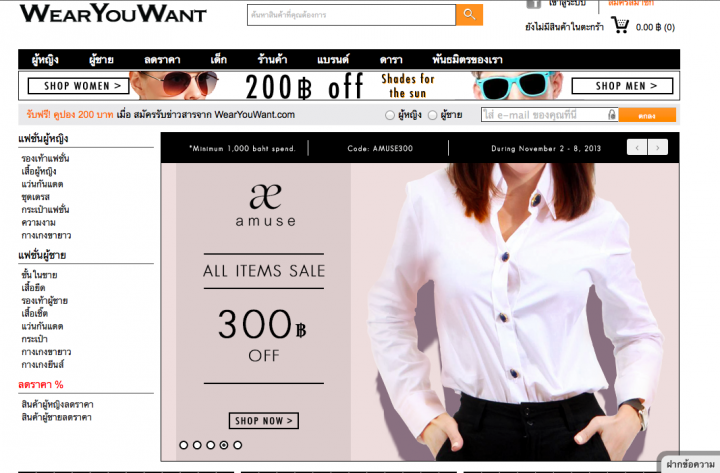Open เสื้อผู้หญิง category link

pos(39,171)
